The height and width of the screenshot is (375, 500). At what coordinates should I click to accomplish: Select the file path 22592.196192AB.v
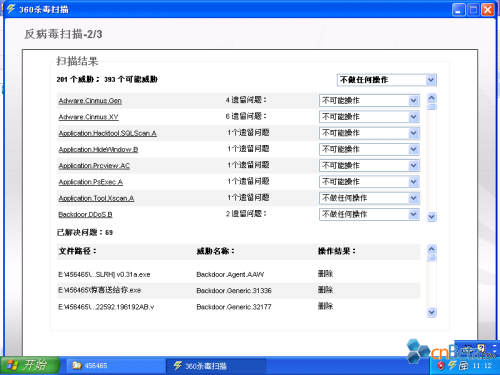pos(106,307)
